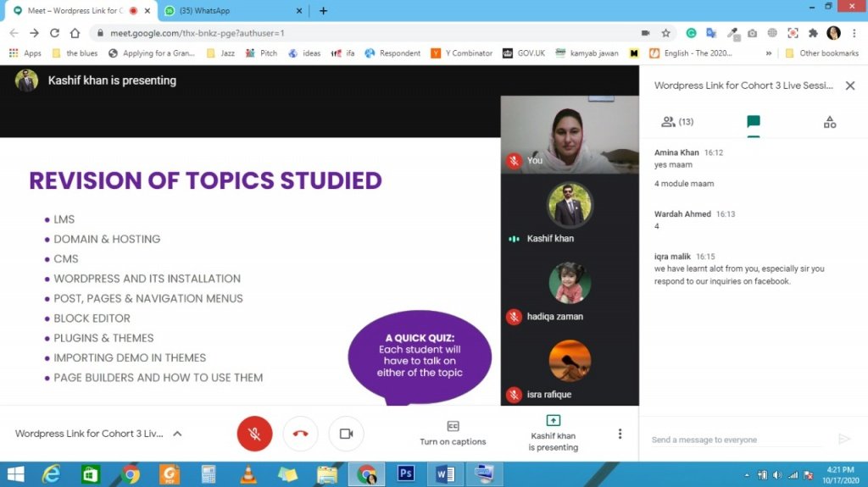Open the 'Kashif khan is presenting' control
Image resolution: width=868 pixels, height=487 pixels.
553,434
